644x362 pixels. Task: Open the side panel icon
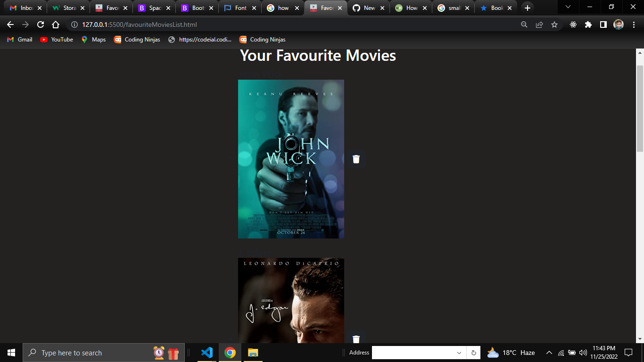coord(603,24)
